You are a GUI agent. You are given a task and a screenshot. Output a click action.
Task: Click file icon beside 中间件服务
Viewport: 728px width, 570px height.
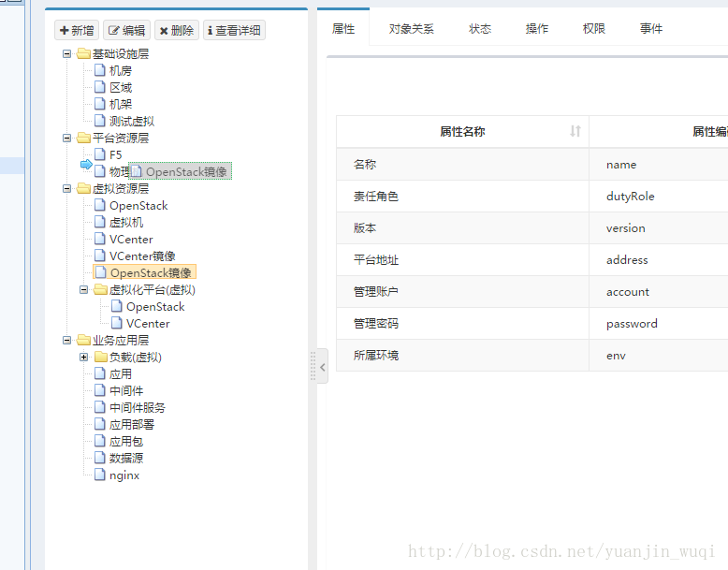tap(100, 408)
